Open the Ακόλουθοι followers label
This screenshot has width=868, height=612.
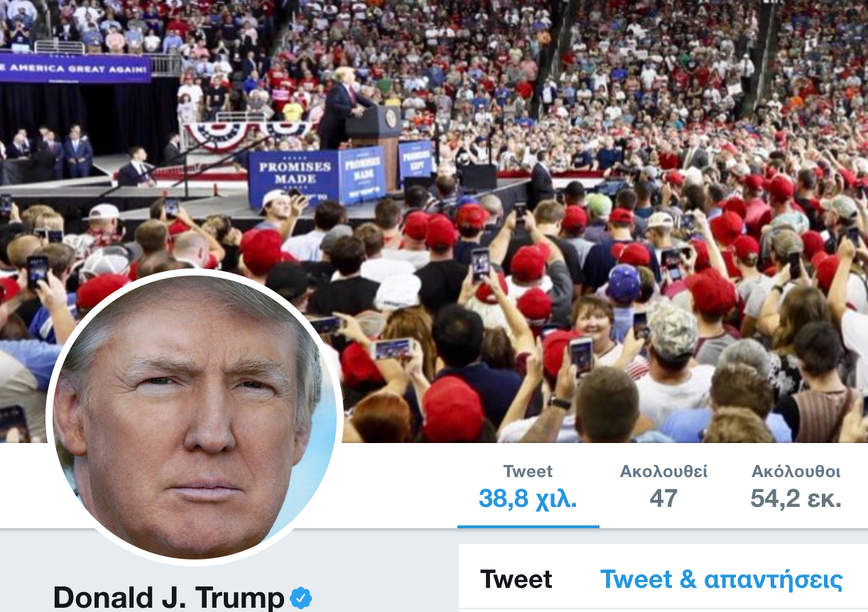click(796, 471)
